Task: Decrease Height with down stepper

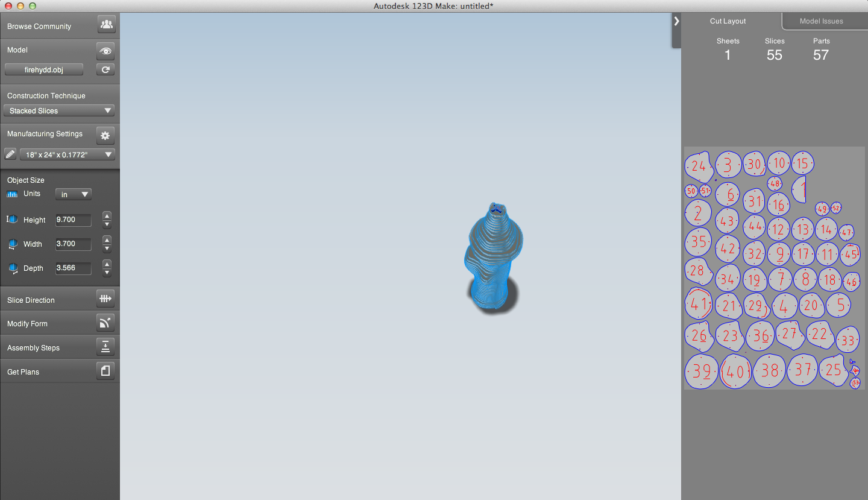Action: click(x=107, y=224)
